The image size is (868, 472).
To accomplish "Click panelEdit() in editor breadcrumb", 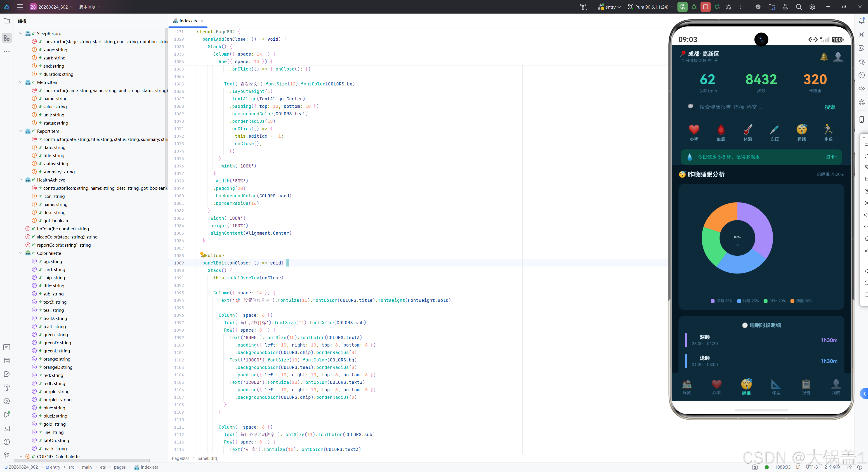I will pyautogui.click(x=208, y=458).
